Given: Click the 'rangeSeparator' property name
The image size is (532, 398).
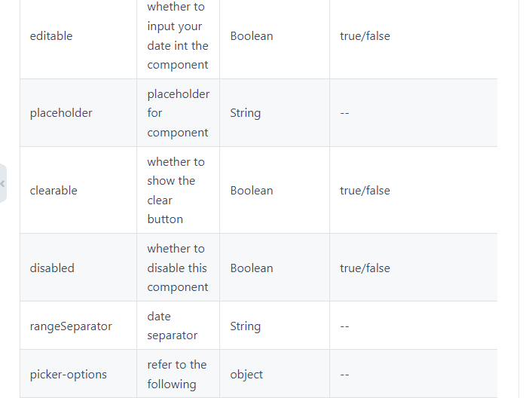Looking at the screenshot, I should click(71, 326).
